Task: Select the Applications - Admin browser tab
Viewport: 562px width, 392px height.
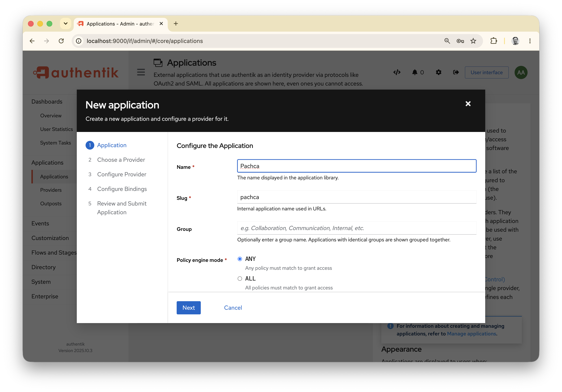Action: (x=121, y=24)
